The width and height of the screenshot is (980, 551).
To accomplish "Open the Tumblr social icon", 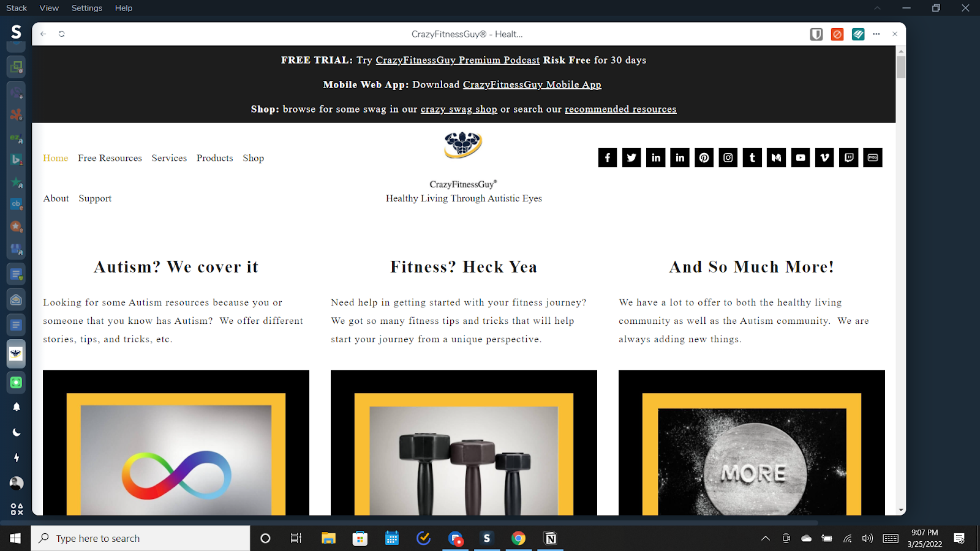I will click(752, 158).
